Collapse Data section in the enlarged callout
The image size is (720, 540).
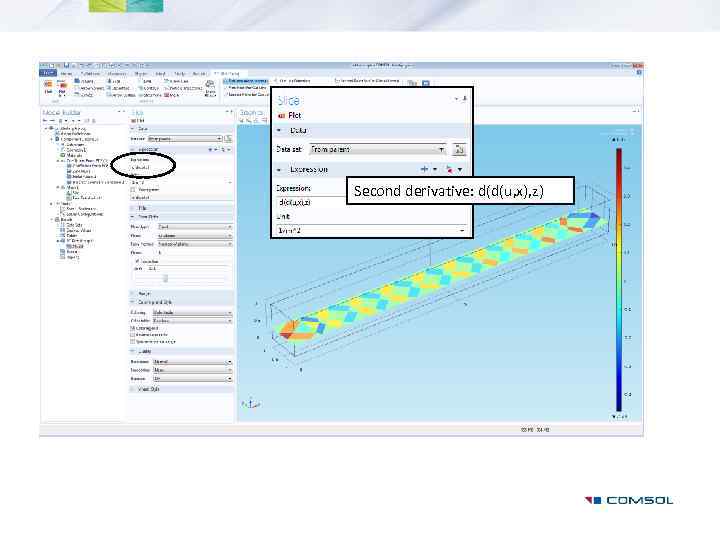click(x=279, y=130)
